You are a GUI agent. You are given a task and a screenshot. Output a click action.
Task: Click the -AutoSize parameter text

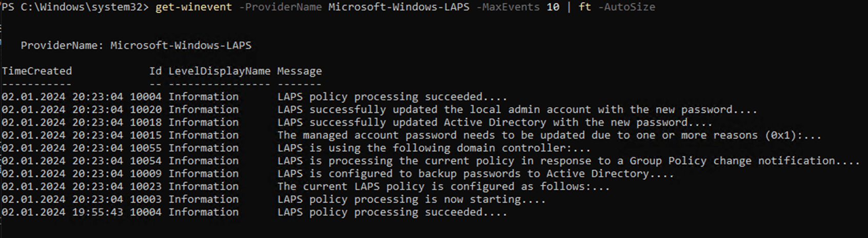[x=626, y=7]
